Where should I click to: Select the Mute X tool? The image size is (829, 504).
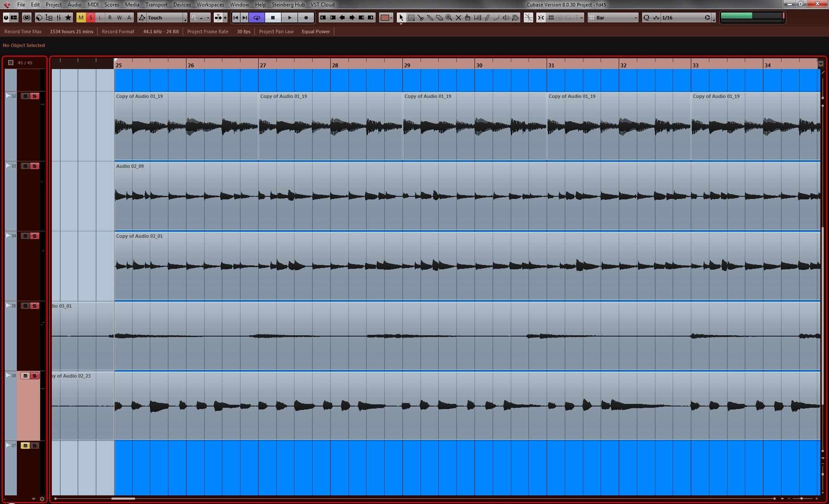coord(459,18)
